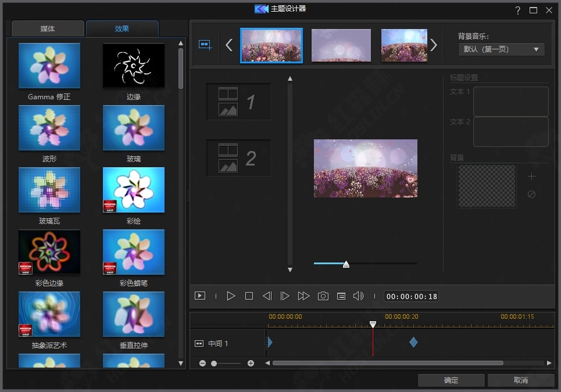Image resolution: width=561 pixels, height=392 pixels.
Task: Choose the 彩色边缘 effect thumbnail
Action: tap(49, 253)
